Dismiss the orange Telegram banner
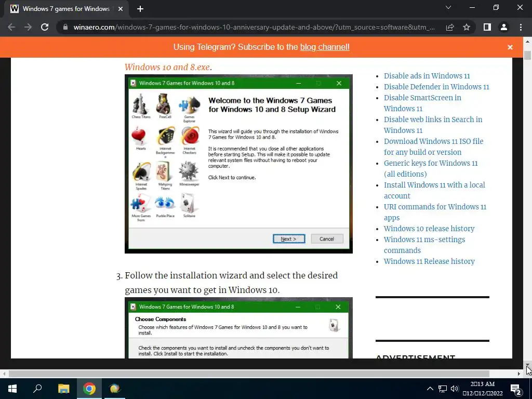Screen dimensions: 532x399 coord(510,47)
